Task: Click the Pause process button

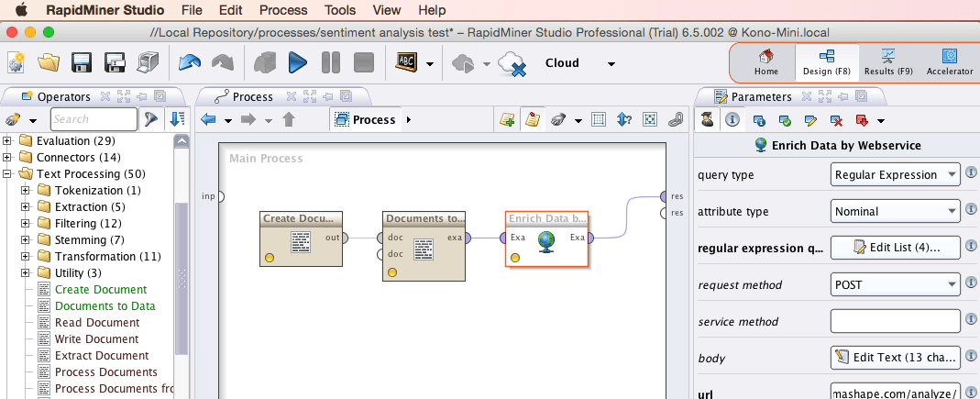Action: tap(331, 62)
